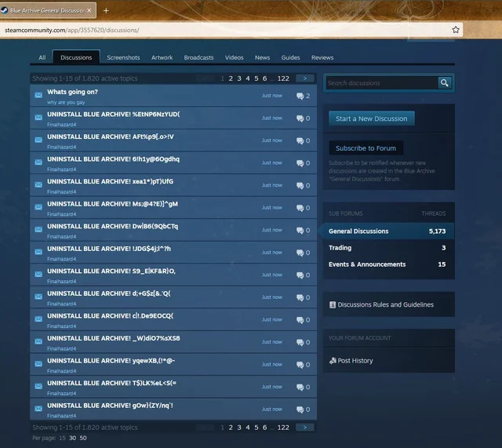Jump to page 6 in bottom pager
502x448 pixels.
(265, 428)
